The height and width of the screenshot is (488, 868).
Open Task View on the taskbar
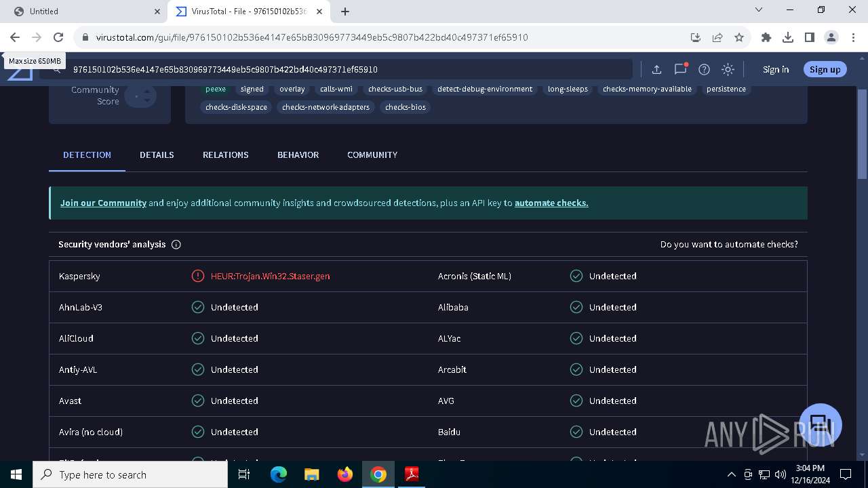244,474
